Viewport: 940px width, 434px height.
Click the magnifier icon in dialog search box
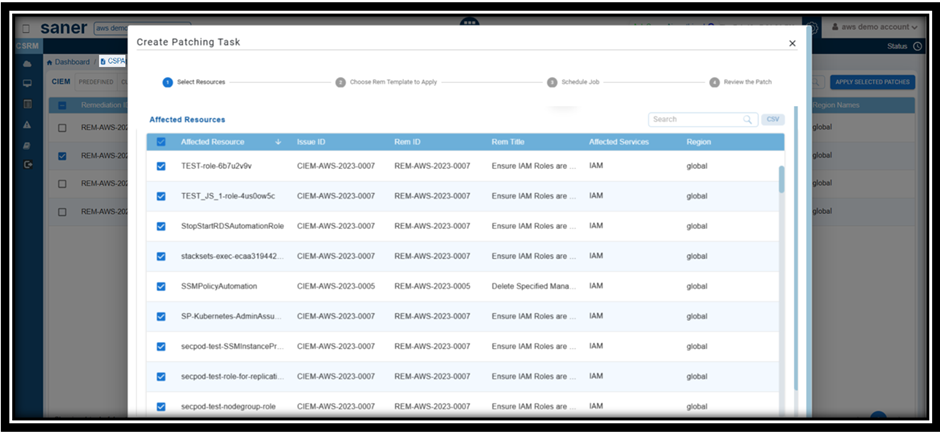[748, 119]
